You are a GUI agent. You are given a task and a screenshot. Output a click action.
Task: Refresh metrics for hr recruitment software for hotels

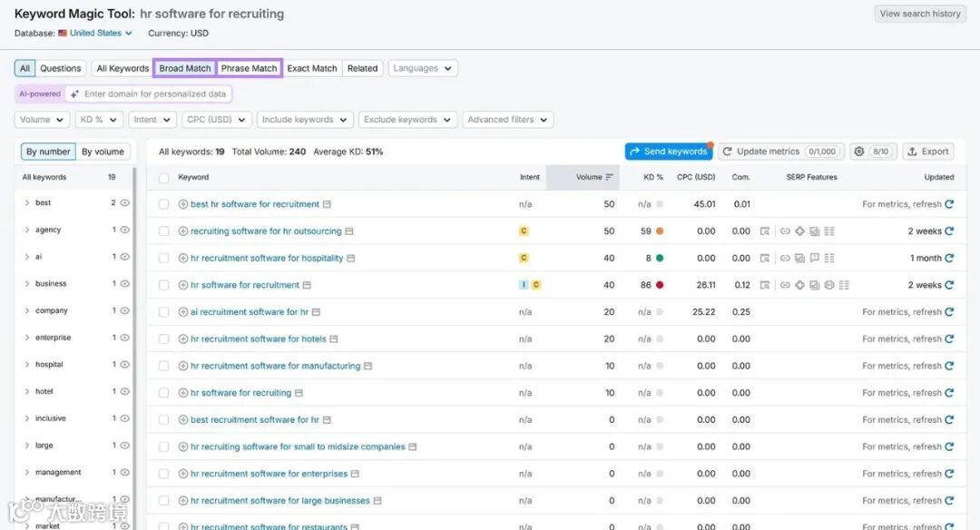949,339
